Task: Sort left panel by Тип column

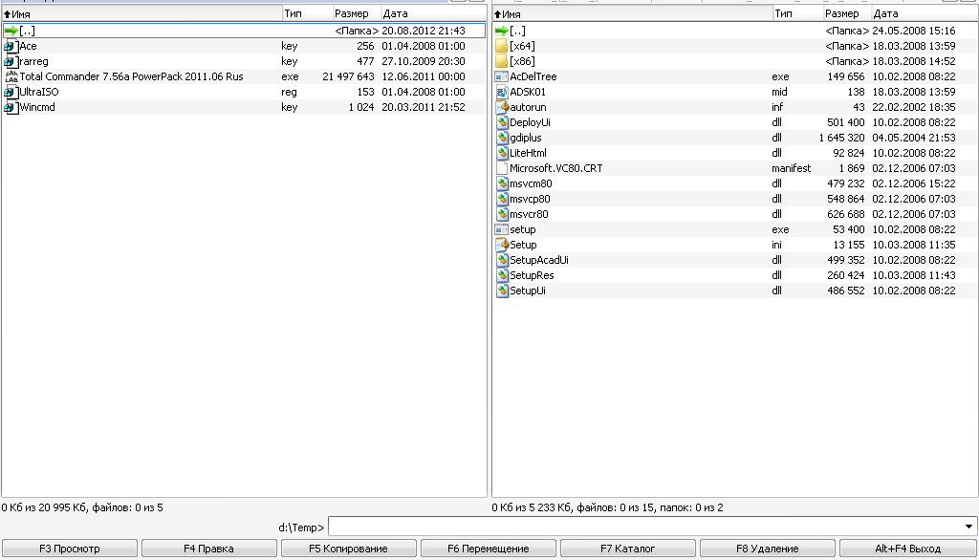Action: point(307,13)
